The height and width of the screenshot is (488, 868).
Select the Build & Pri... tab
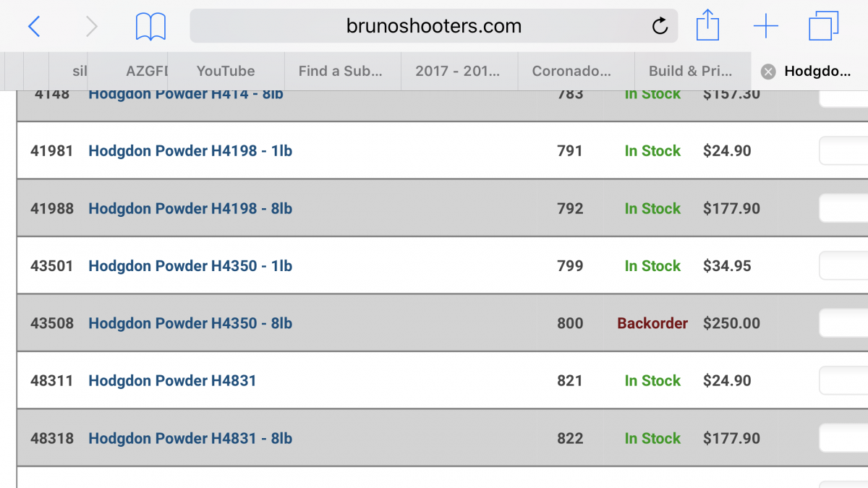pos(690,71)
